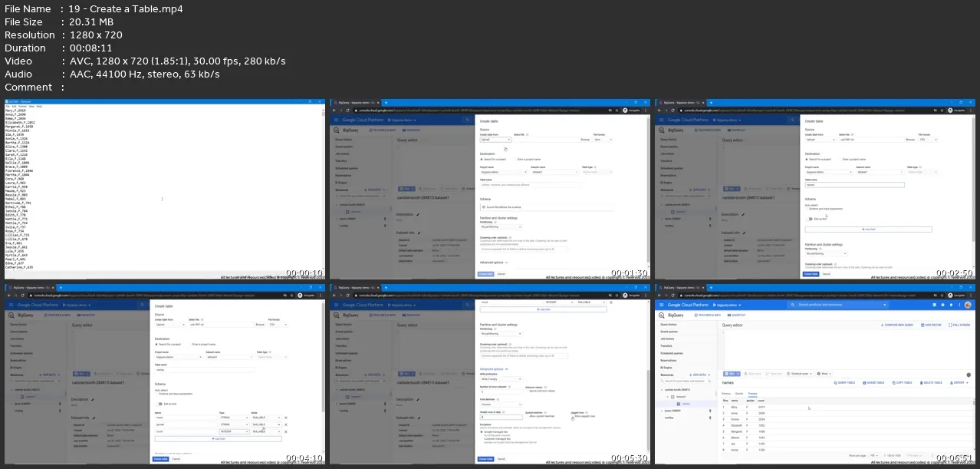The height and width of the screenshot is (469, 980).
Task: Click Cancel in the 00:04:10 frame dialog
Action: click(176, 458)
